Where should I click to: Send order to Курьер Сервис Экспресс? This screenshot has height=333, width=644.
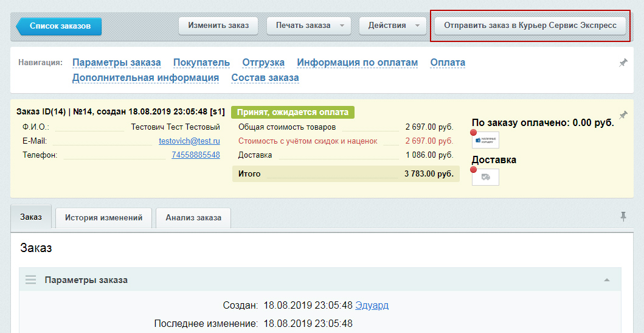530,26
